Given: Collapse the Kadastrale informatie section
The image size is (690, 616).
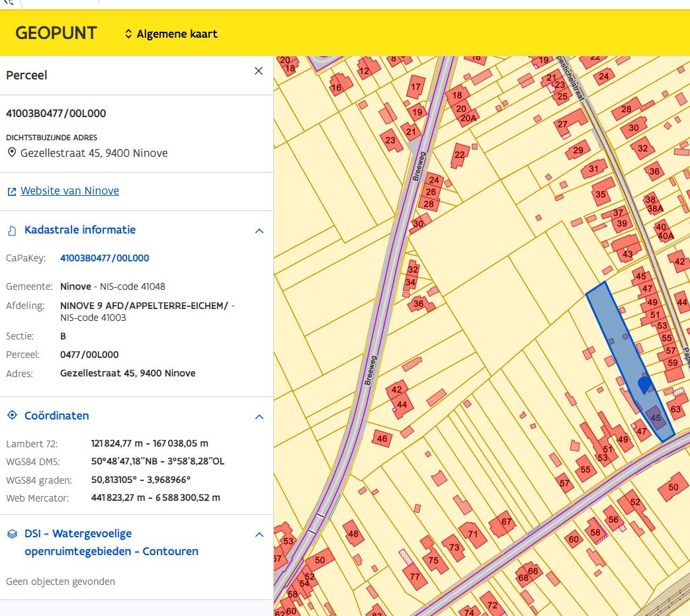Looking at the screenshot, I should coord(259,231).
